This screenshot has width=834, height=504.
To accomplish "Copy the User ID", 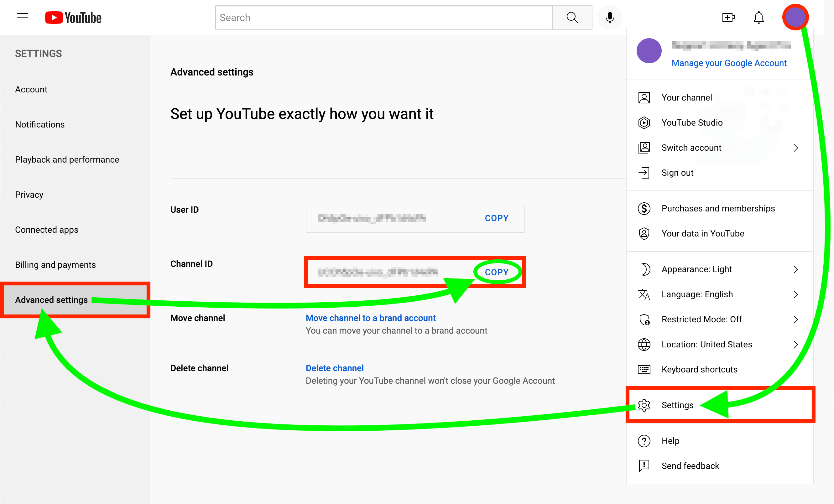I will [x=496, y=218].
